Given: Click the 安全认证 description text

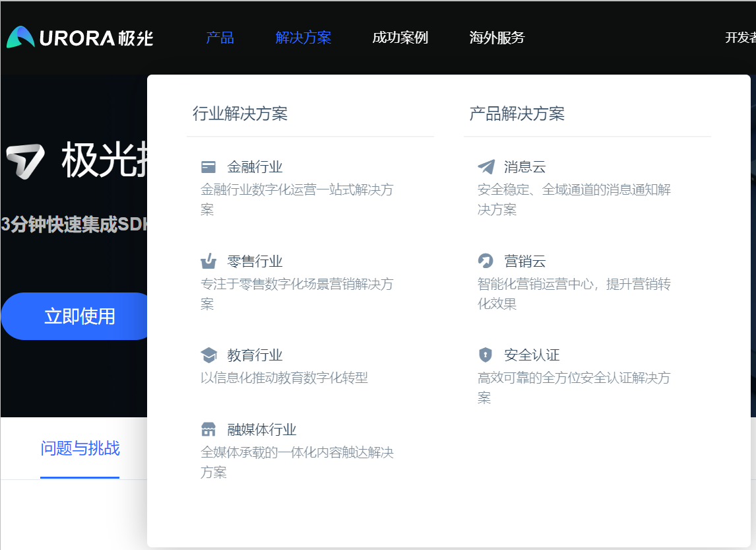Looking at the screenshot, I should pyautogui.click(x=573, y=388).
